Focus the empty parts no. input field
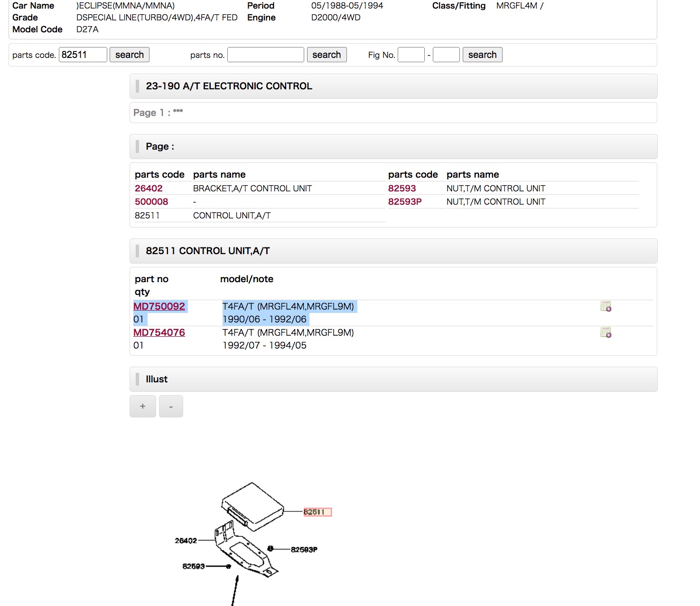 [266, 55]
